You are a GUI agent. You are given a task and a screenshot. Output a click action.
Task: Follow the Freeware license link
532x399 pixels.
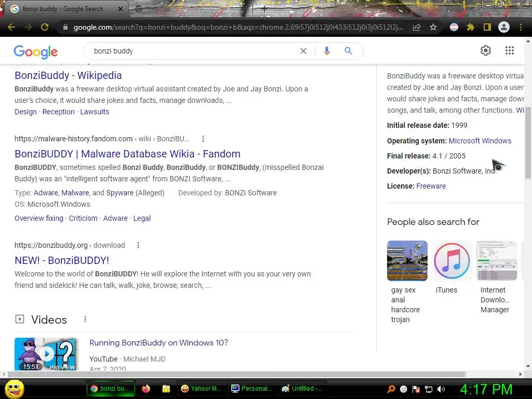click(431, 186)
